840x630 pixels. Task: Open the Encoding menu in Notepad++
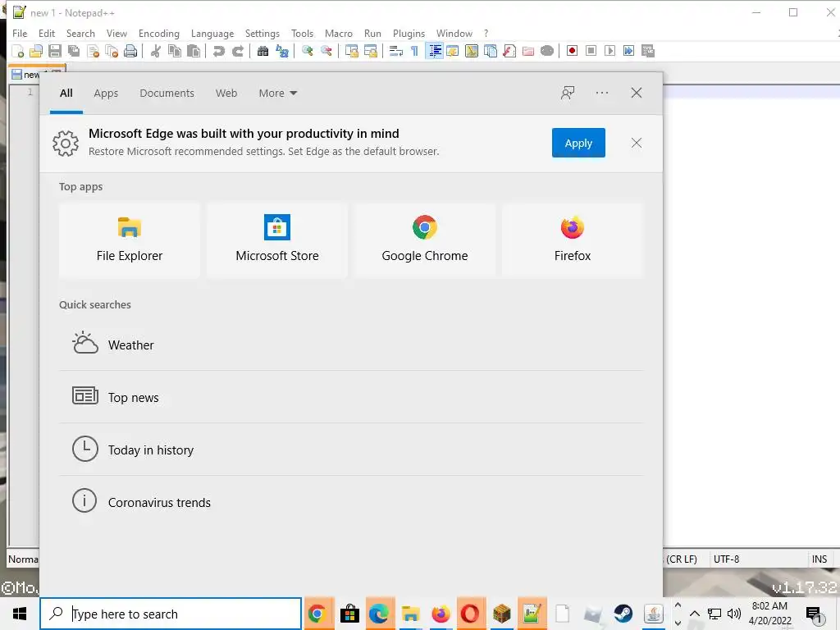click(x=158, y=33)
